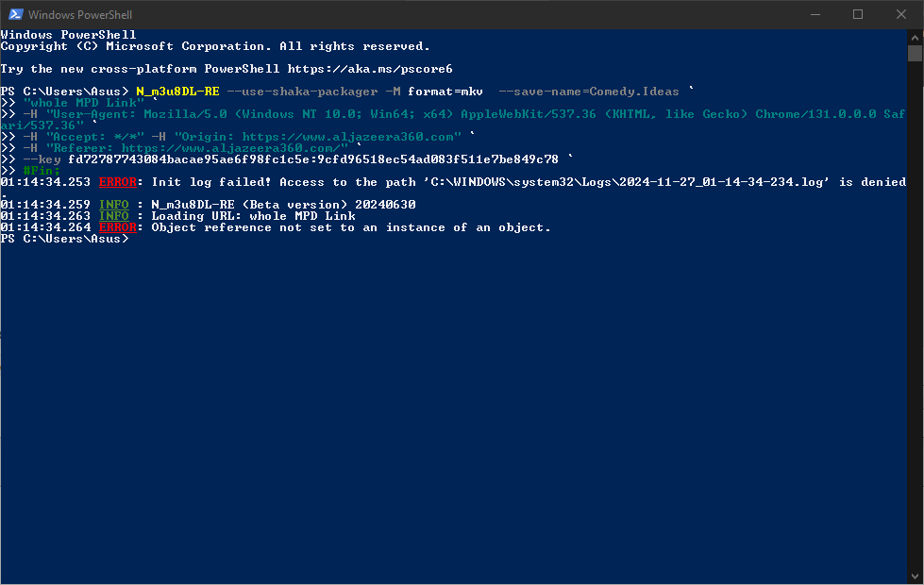The image size is (924, 585).
Task: Click the yellow N_m3u8DL-RE command text
Action: tap(177, 92)
